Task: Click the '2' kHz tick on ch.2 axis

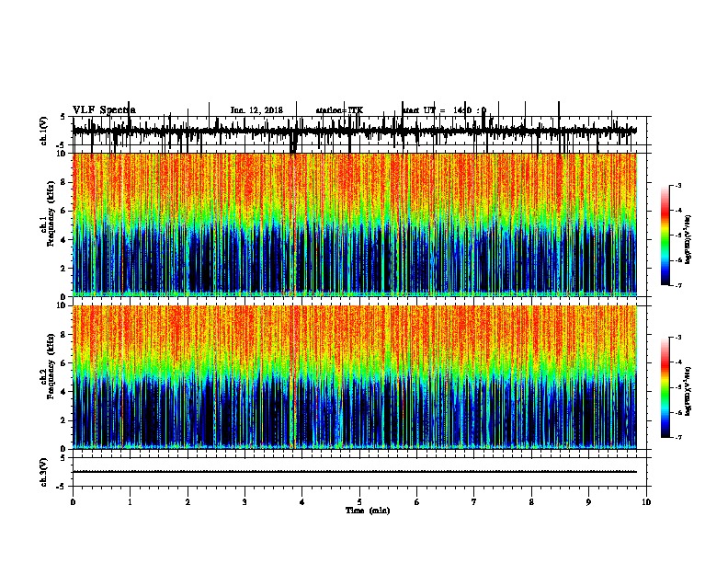Action: tap(63, 420)
